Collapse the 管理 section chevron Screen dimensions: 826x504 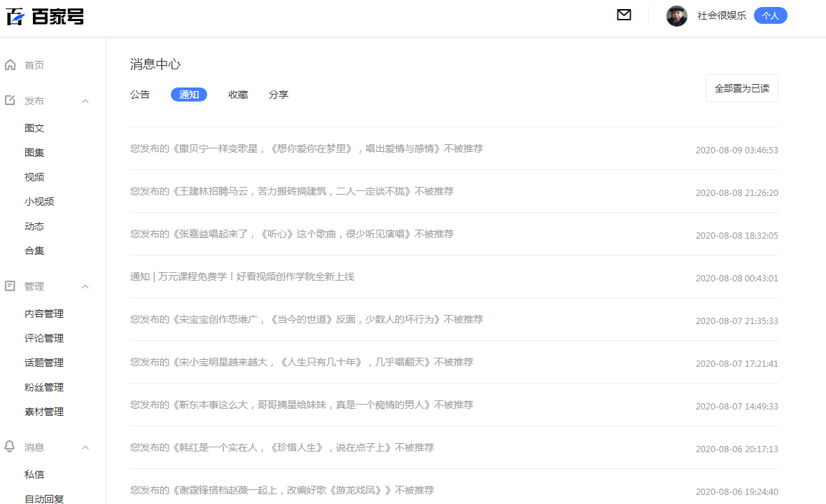point(85,286)
